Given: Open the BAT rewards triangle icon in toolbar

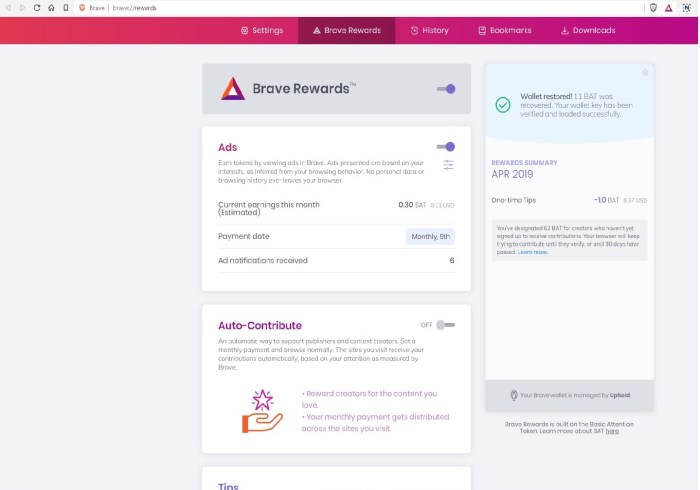Looking at the screenshot, I should tap(668, 8).
